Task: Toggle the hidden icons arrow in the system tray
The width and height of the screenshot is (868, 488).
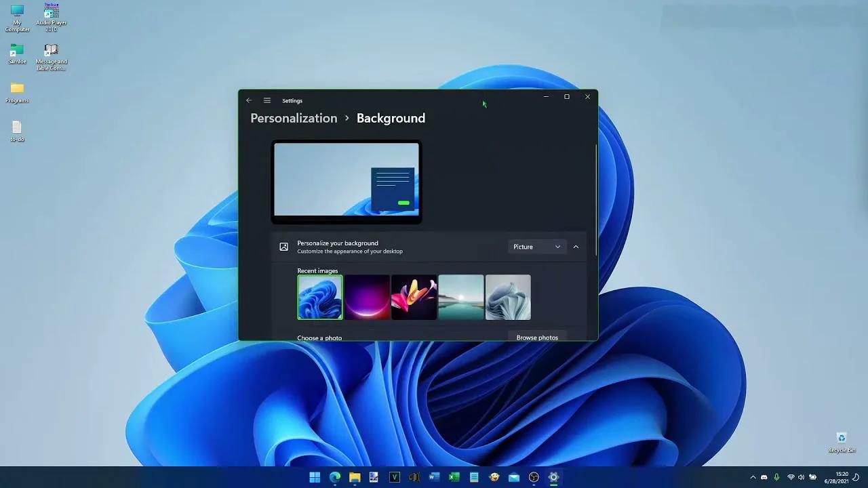Action: coord(753,477)
